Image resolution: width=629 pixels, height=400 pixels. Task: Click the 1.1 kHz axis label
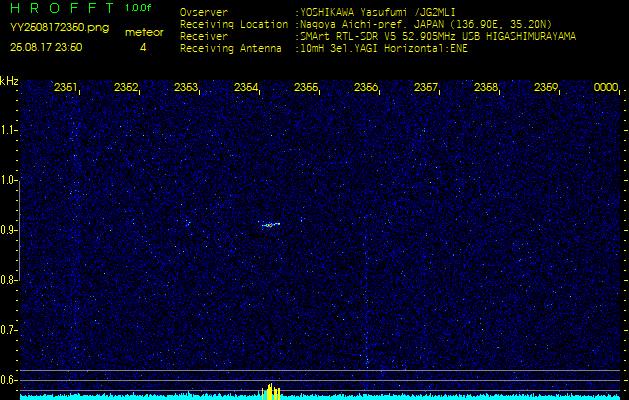click(8, 130)
